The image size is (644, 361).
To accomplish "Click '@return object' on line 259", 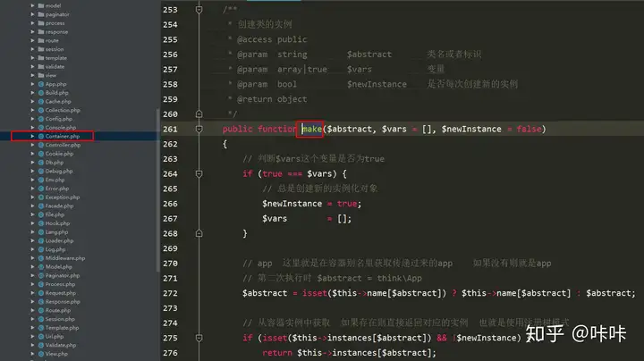I will 272,99.
